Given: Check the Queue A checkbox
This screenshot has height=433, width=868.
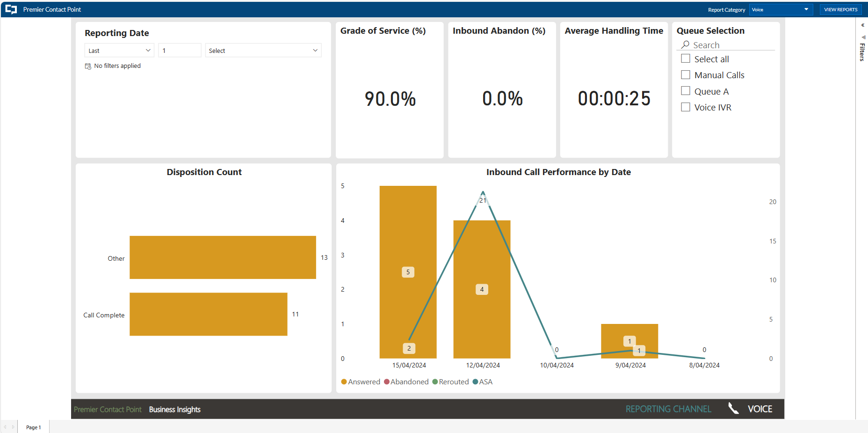Looking at the screenshot, I should pos(686,91).
